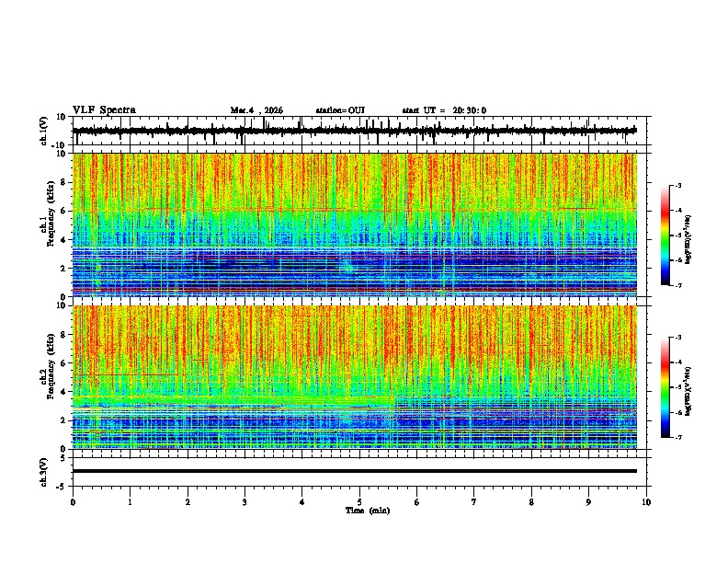Click the "-10" tick on ch.1(V) axis
The image size is (728, 563).
click(x=59, y=145)
